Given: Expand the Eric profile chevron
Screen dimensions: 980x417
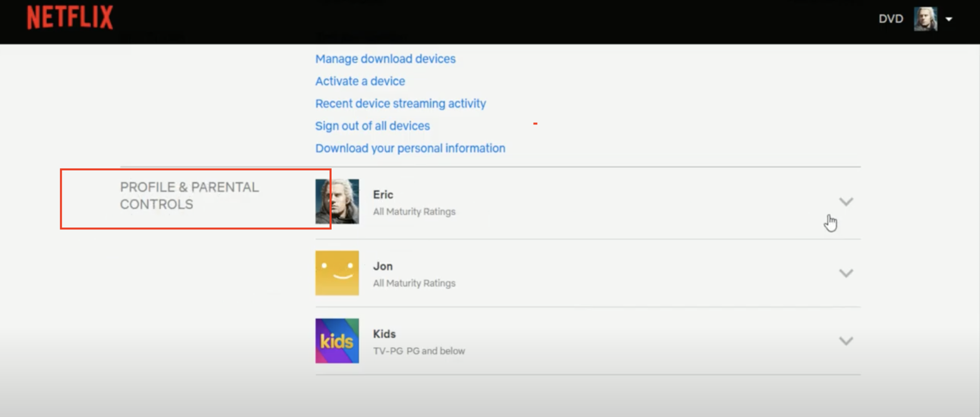Looking at the screenshot, I should [846, 202].
